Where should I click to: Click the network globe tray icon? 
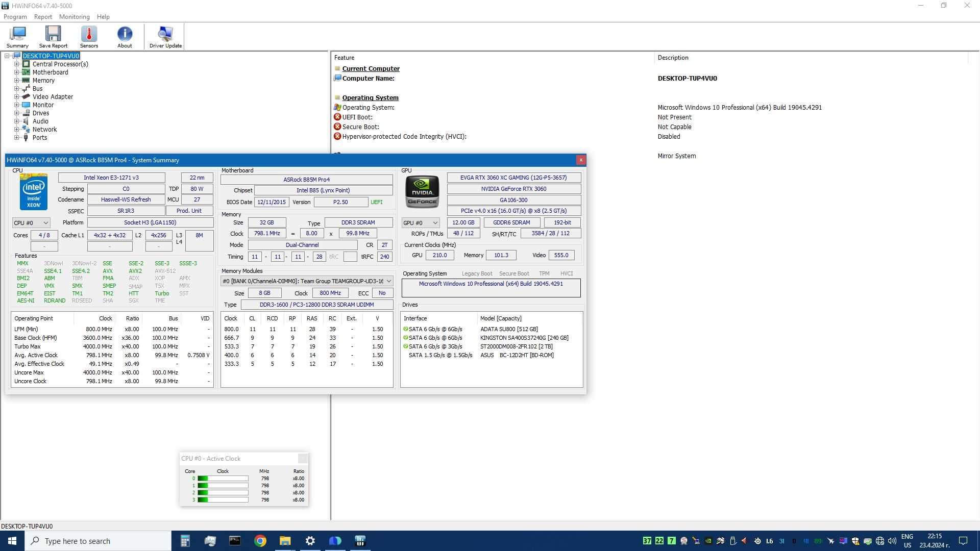(x=879, y=541)
